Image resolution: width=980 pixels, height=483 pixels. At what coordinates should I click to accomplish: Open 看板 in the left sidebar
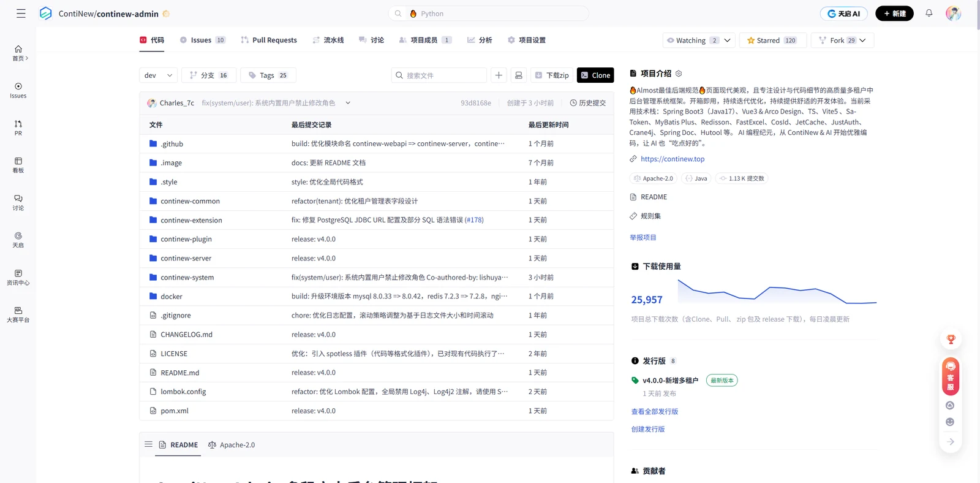18,165
